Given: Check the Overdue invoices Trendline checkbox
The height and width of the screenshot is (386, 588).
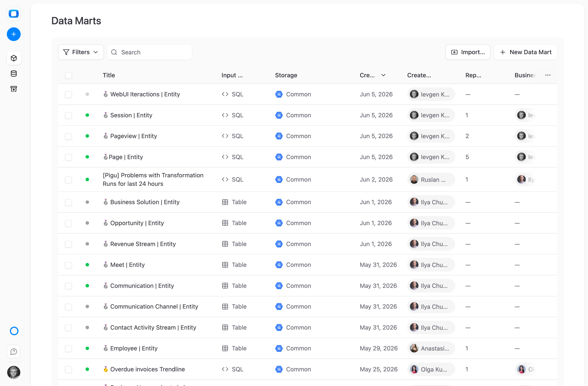Looking at the screenshot, I should click(x=68, y=370).
